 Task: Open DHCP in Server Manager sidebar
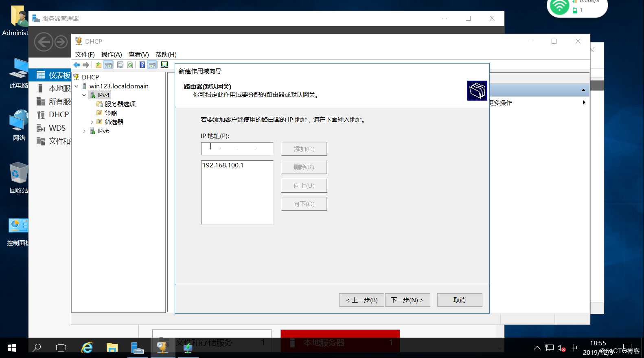[x=53, y=114]
